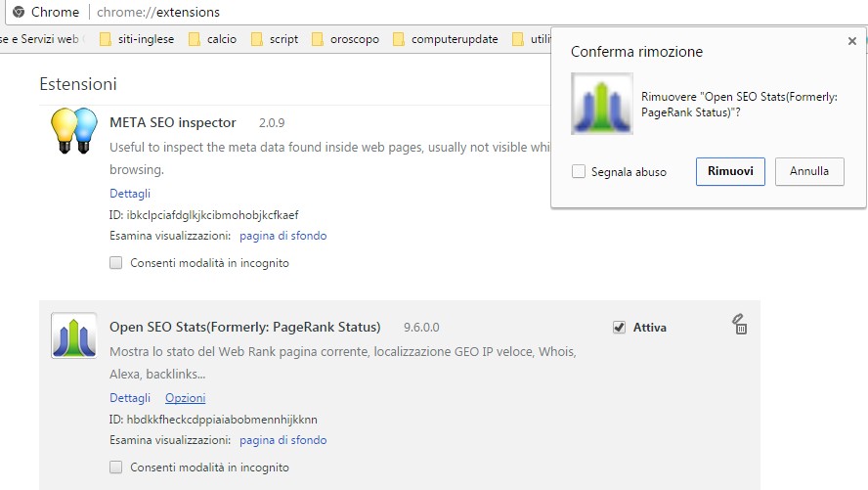This screenshot has height=490, width=868.
Task: Enable incognito mode for META SEO inspector
Action: tap(116, 263)
